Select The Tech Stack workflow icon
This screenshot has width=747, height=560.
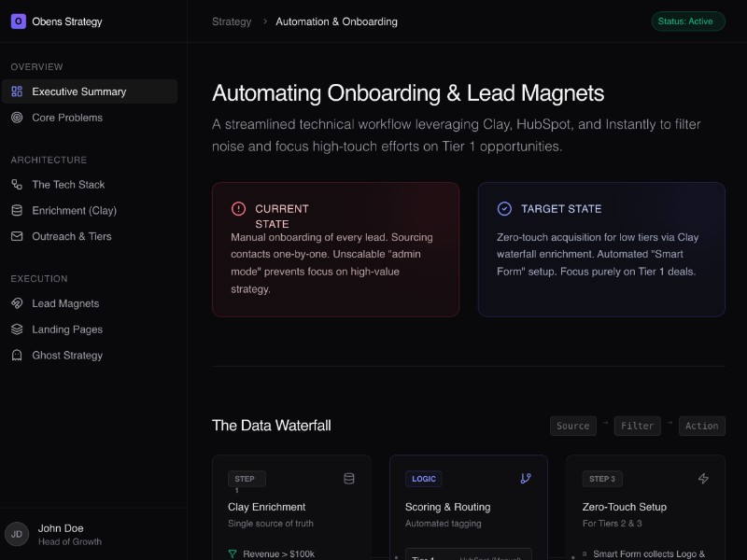click(x=19, y=185)
